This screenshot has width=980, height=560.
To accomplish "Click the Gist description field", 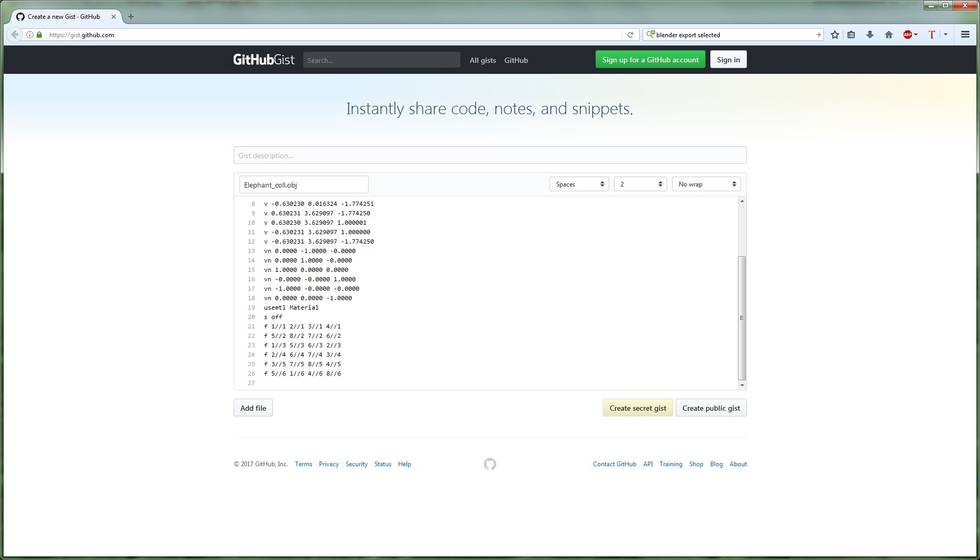I will pos(490,155).
